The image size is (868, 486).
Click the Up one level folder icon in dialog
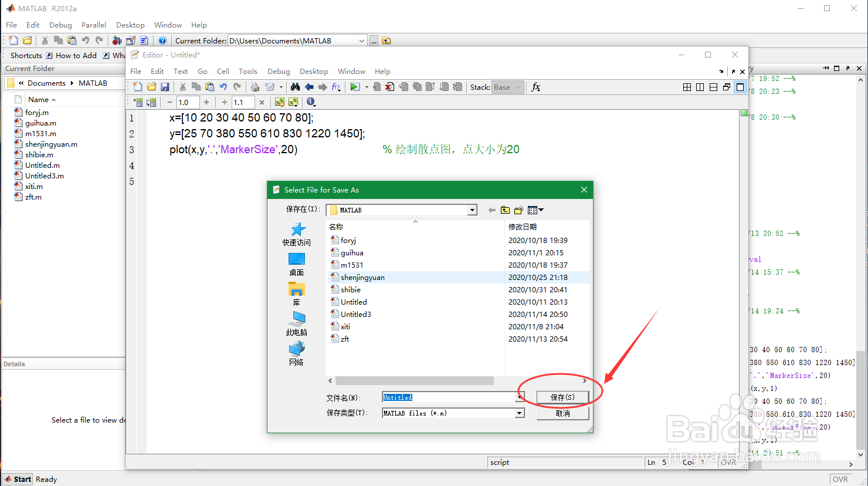(x=505, y=210)
